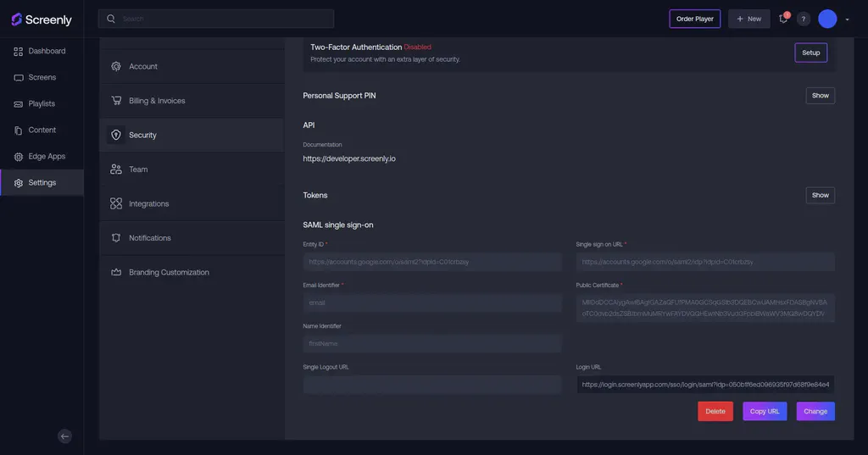Open Playlists from the left navigation
Screen dimensions: 868x455
pos(42,103)
